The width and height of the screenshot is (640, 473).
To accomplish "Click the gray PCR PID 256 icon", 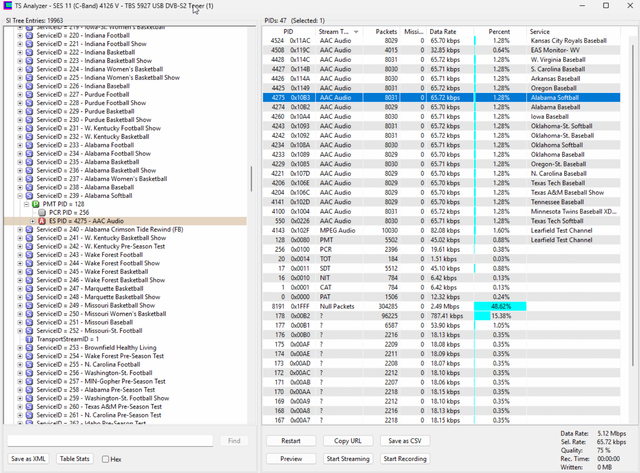I will [x=42, y=213].
